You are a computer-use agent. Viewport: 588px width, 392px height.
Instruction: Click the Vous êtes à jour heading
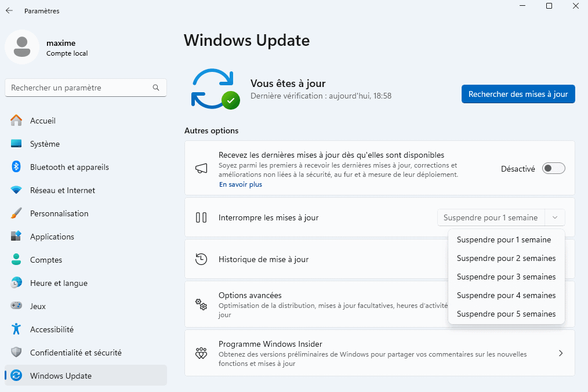coord(288,84)
